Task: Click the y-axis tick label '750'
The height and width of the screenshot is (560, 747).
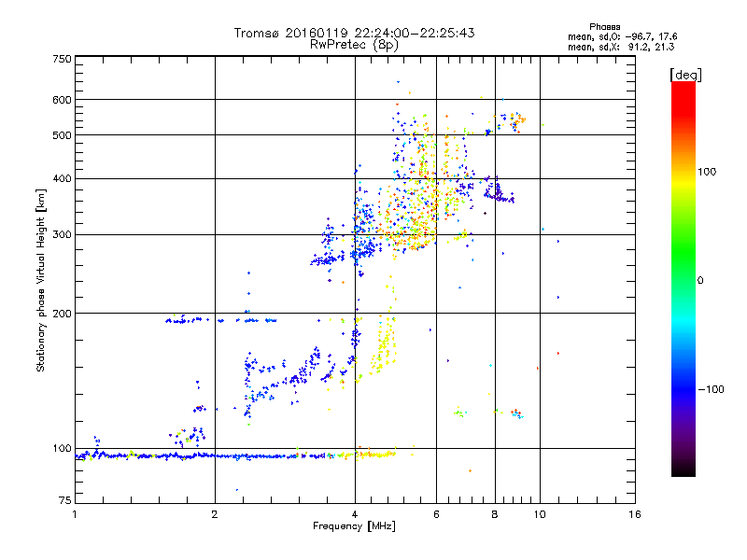Action: click(x=63, y=59)
